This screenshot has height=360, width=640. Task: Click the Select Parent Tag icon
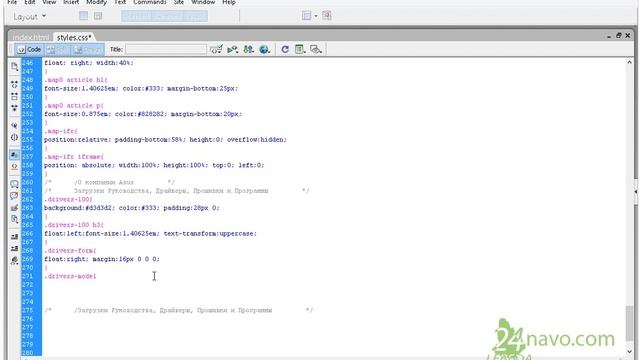(x=14, y=125)
